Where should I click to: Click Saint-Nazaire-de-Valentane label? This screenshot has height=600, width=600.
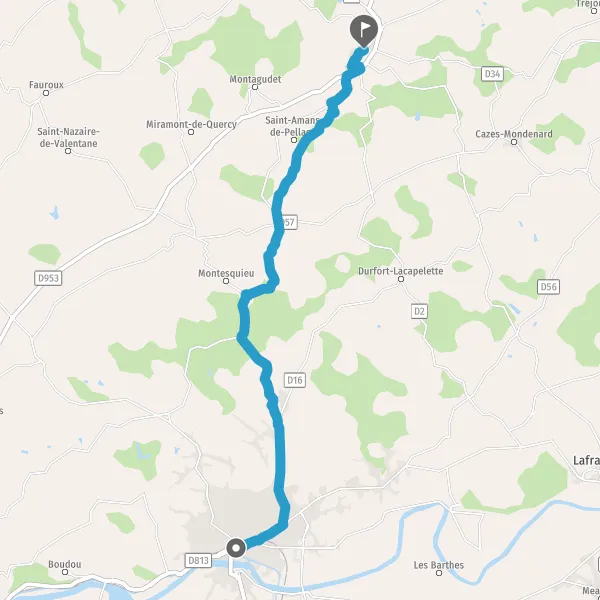click(x=68, y=137)
